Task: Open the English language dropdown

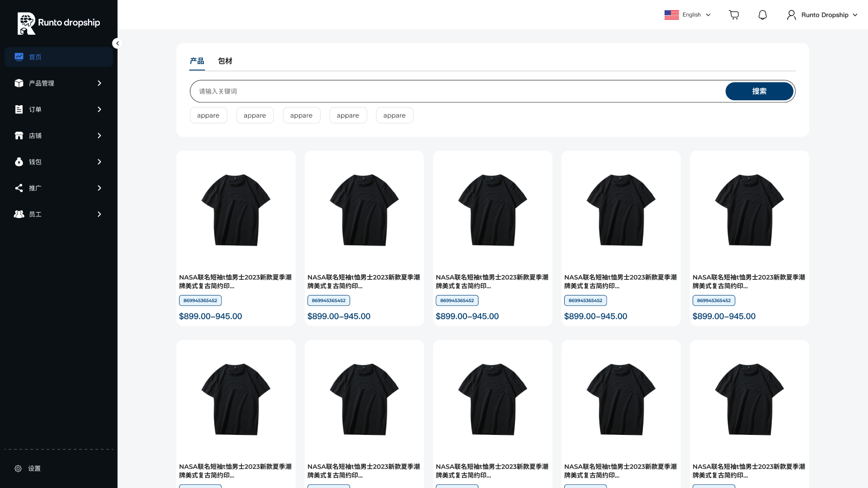Action: tap(687, 15)
